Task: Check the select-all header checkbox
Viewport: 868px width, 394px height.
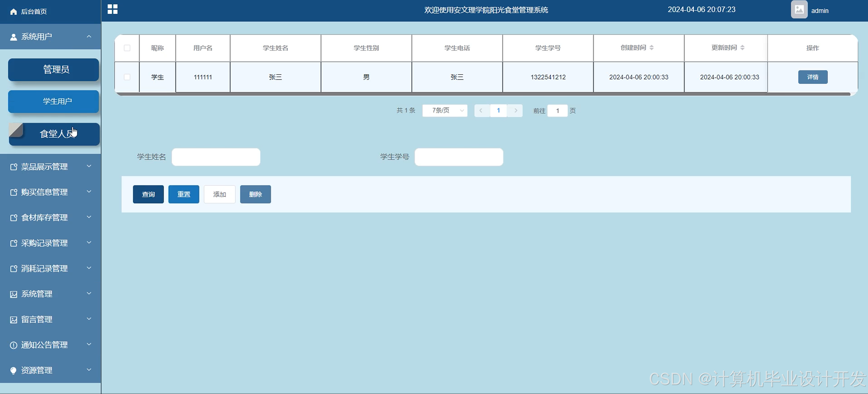Action: (127, 48)
